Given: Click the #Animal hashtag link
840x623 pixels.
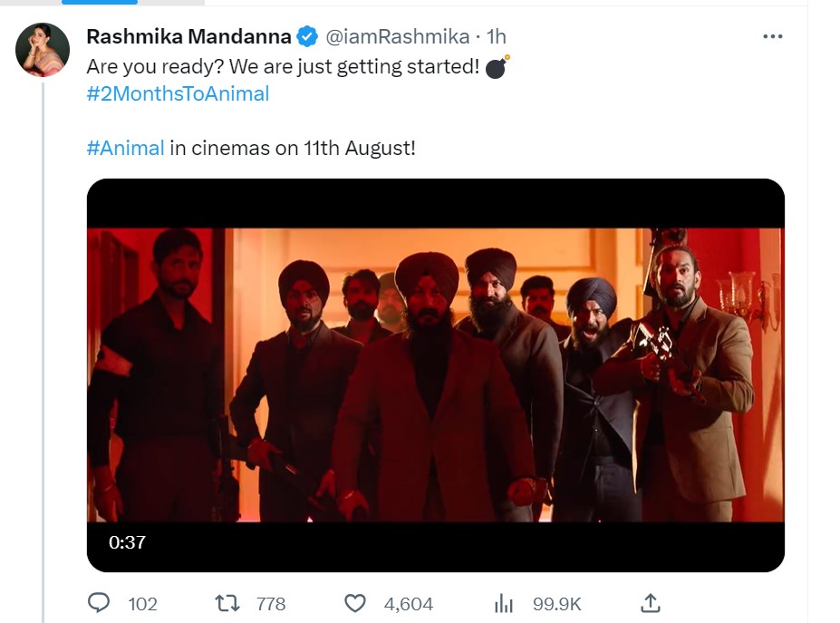Looking at the screenshot, I should [125, 148].
